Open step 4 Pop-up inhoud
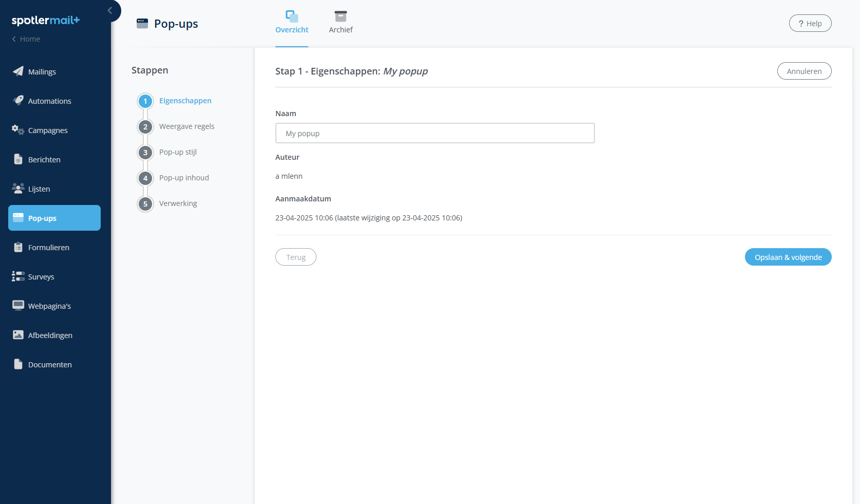Image resolution: width=860 pixels, height=504 pixels. pyautogui.click(x=184, y=178)
